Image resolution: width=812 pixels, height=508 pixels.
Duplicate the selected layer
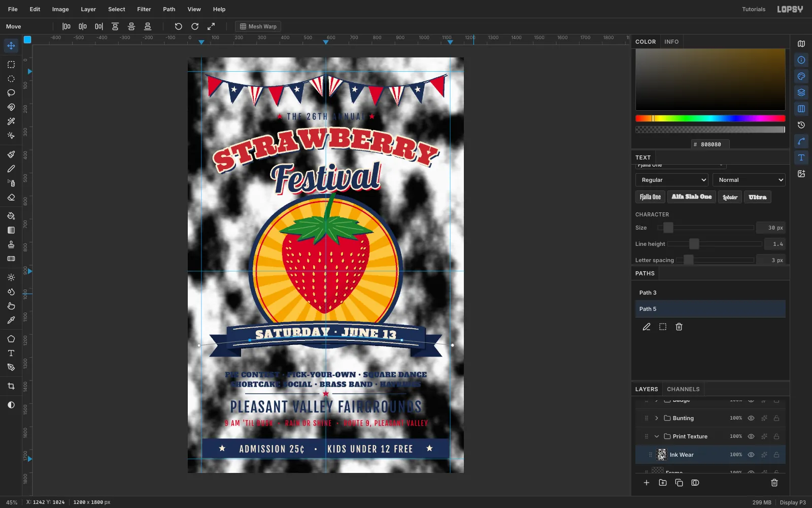point(679,483)
